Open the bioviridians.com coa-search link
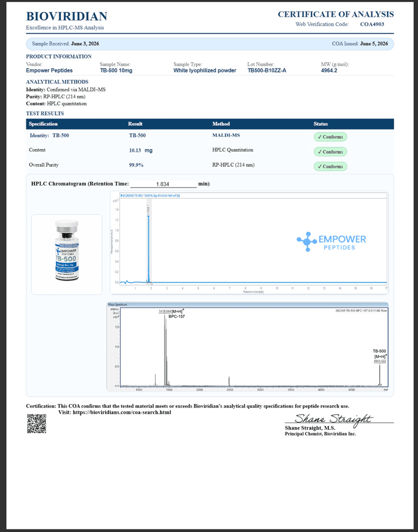 tap(122, 412)
